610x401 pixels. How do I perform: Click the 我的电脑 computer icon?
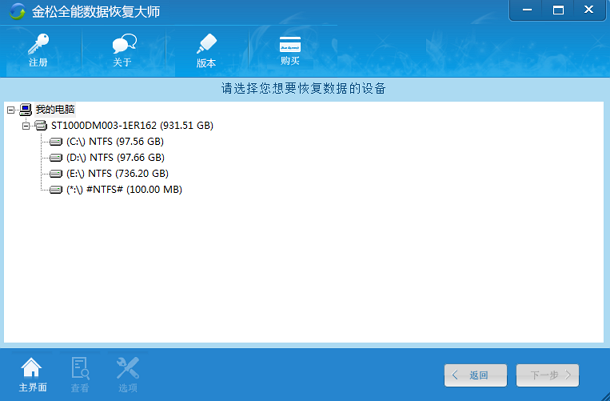click(26, 110)
